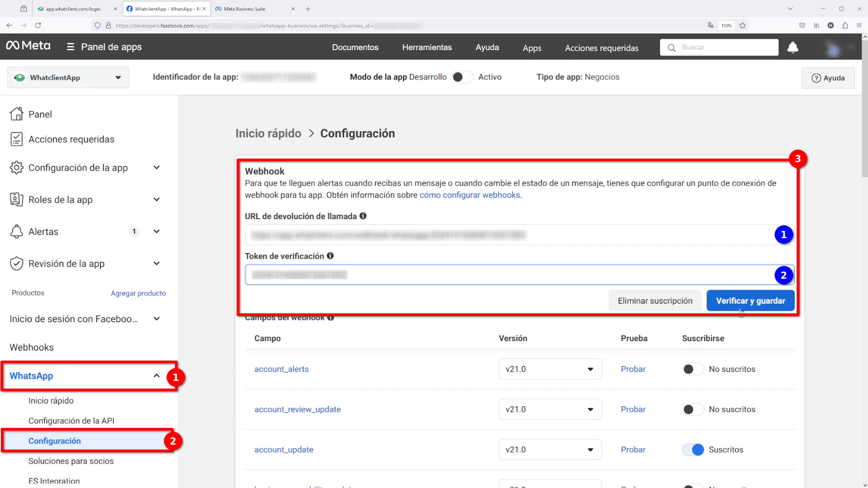Viewport: 868px width, 488px height.
Task: Open the Ayuda top navigation item
Action: [487, 47]
